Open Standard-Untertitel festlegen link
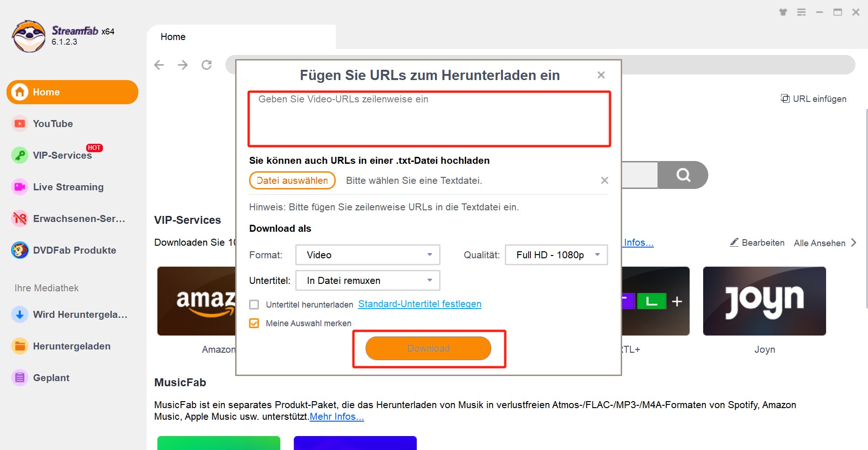This screenshot has height=450, width=868. (x=420, y=304)
